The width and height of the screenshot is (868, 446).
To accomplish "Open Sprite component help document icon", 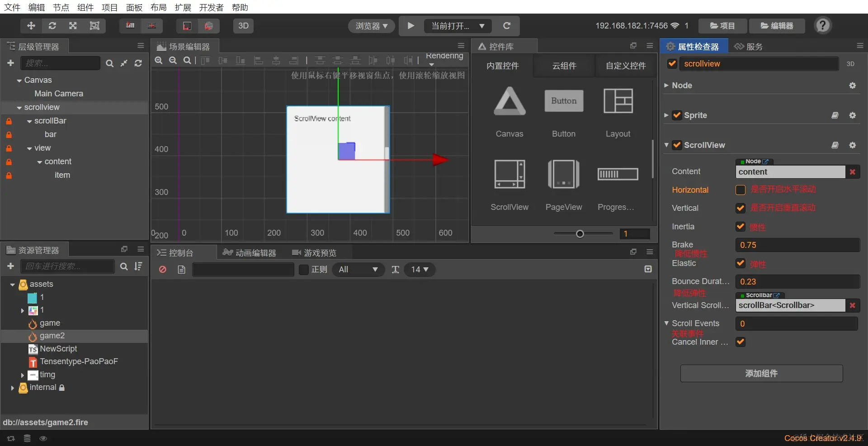I will coord(835,115).
